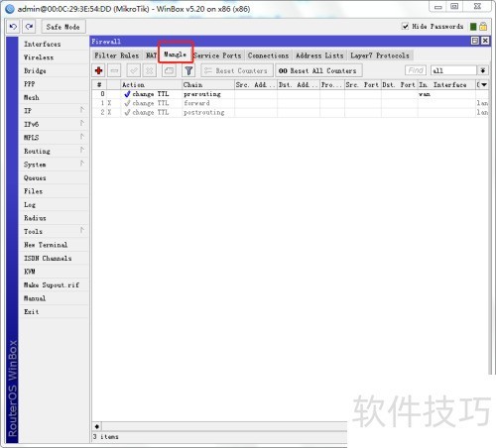
Task: Click the undo arrow icon
Action: tap(13, 27)
